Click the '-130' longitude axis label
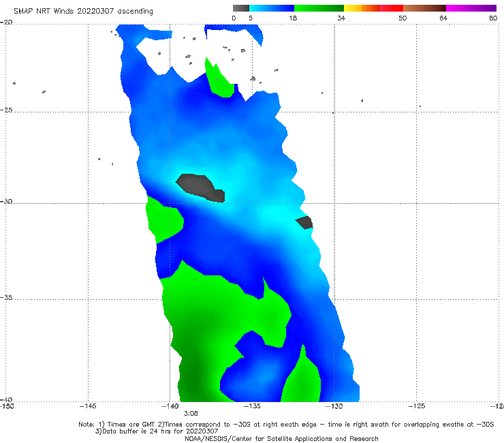The image size is (504, 443). coord(334,406)
